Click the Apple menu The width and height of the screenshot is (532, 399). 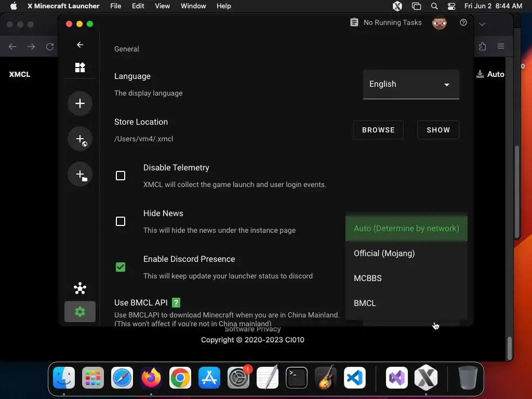pyautogui.click(x=14, y=6)
